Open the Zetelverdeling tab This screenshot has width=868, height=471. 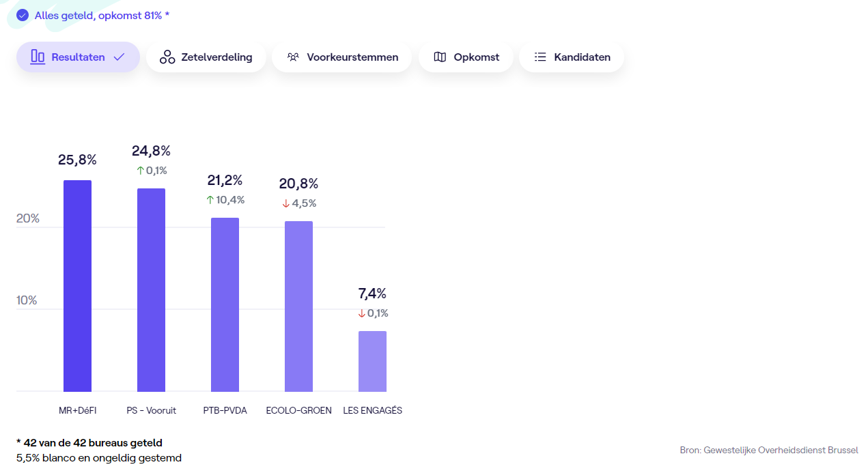click(x=216, y=57)
